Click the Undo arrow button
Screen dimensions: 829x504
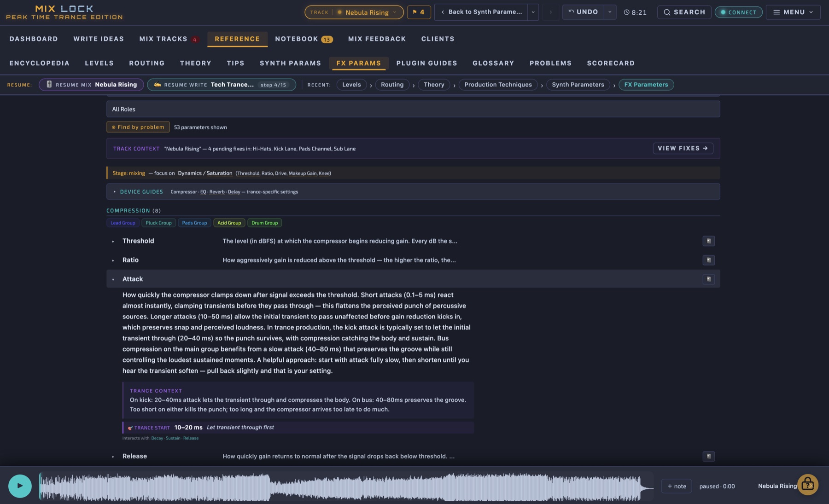click(583, 12)
